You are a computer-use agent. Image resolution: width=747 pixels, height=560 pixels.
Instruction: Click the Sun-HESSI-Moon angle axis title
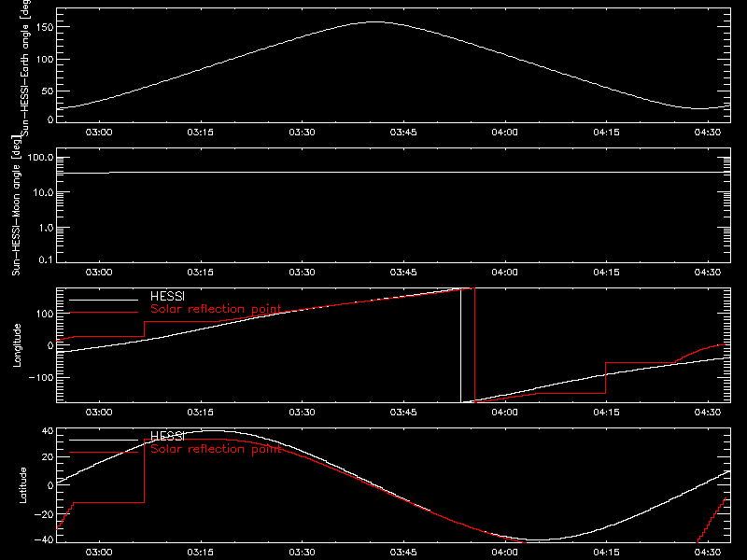pos(16,205)
